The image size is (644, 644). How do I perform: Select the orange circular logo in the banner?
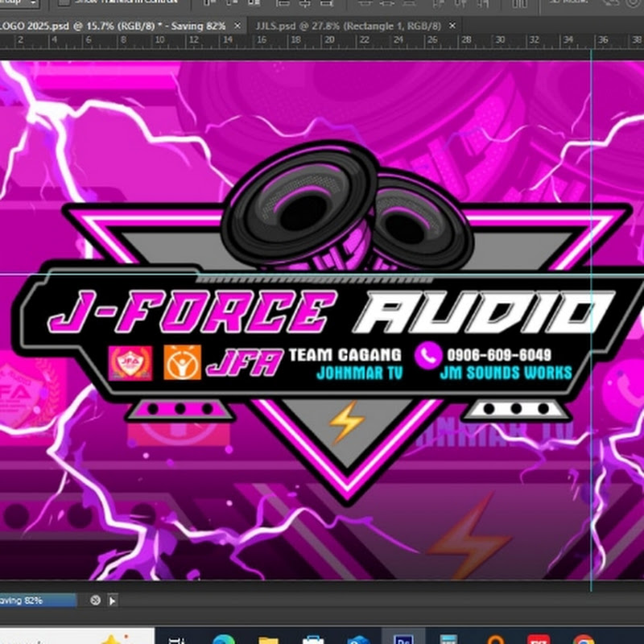(x=183, y=363)
